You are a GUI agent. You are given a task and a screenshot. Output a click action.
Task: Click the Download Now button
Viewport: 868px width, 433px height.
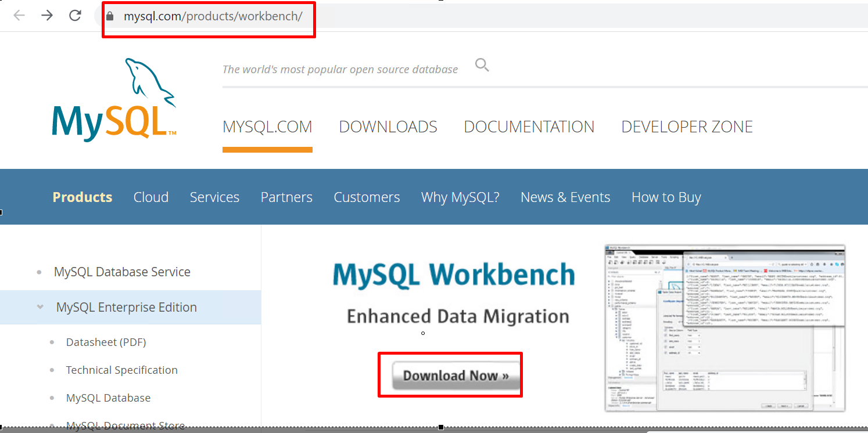[450, 374]
